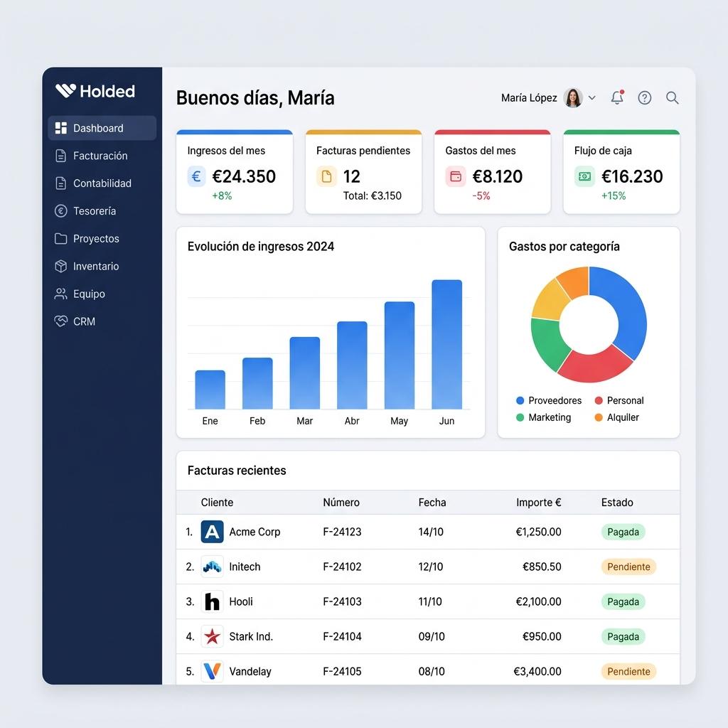Open the Facturación section icon

(60, 156)
